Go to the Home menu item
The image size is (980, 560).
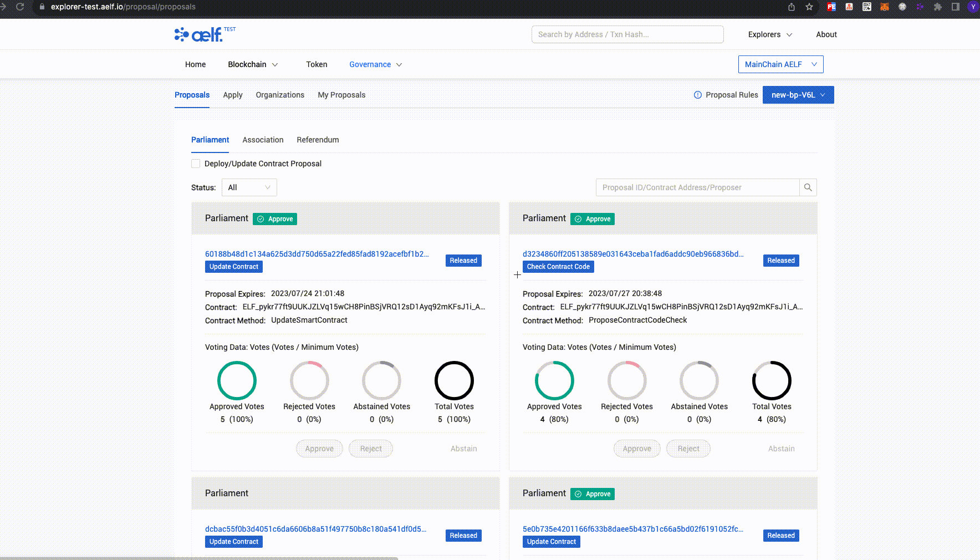[195, 64]
